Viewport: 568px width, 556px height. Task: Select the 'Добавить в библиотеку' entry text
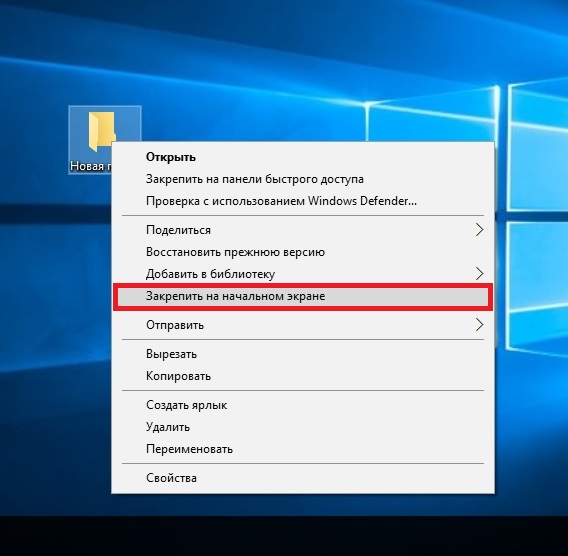pyautogui.click(x=210, y=274)
